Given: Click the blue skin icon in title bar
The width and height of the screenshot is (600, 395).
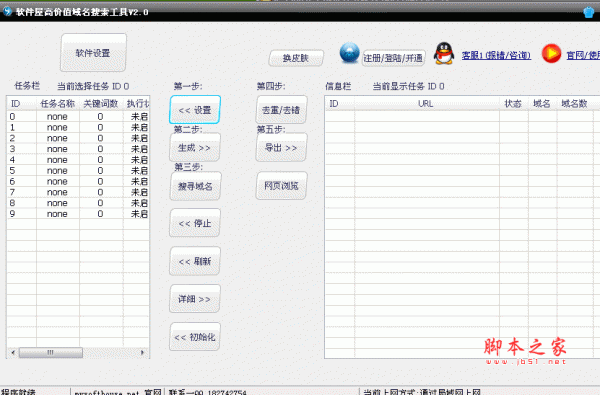Looking at the screenshot, I should [589, 12].
